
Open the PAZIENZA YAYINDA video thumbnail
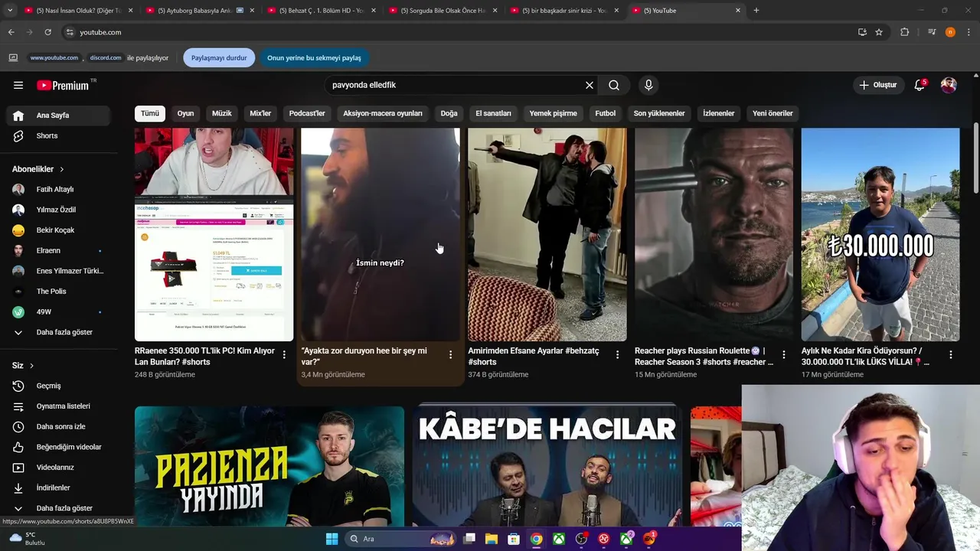[269, 466]
